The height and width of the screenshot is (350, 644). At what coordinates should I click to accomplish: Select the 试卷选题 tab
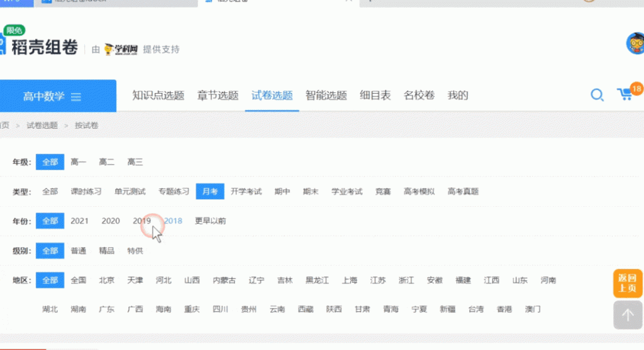(x=272, y=96)
